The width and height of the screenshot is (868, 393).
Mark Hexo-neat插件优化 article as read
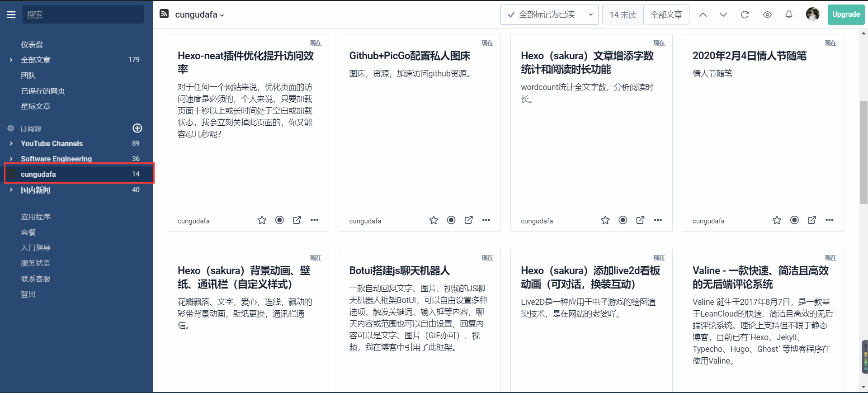click(280, 220)
